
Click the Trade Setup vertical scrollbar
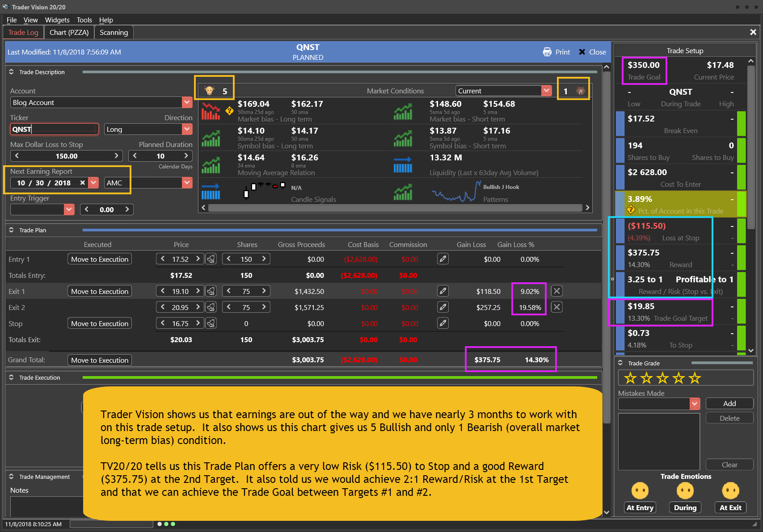click(x=751, y=147)
